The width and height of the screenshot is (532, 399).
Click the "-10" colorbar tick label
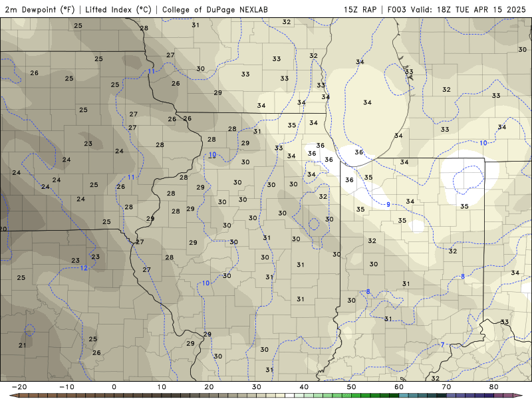click(x=66, y=387)
